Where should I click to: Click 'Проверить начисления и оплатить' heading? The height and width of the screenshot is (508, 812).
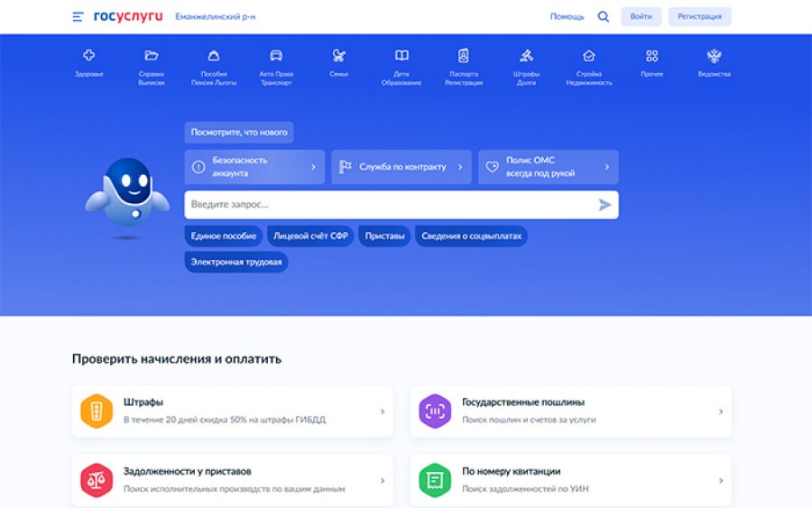(177, 358)
